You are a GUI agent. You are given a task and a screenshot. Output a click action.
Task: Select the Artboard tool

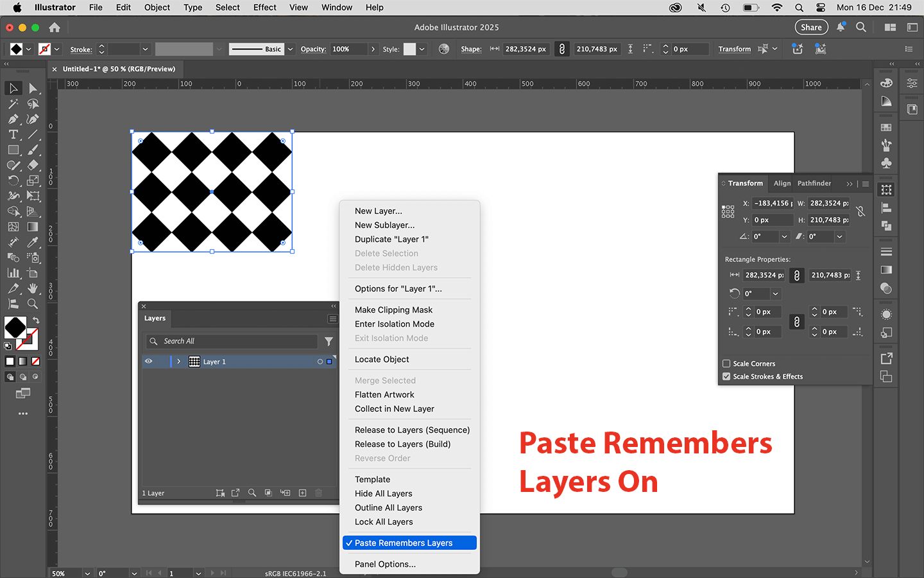pyautogui.click(x=33, y=273)
